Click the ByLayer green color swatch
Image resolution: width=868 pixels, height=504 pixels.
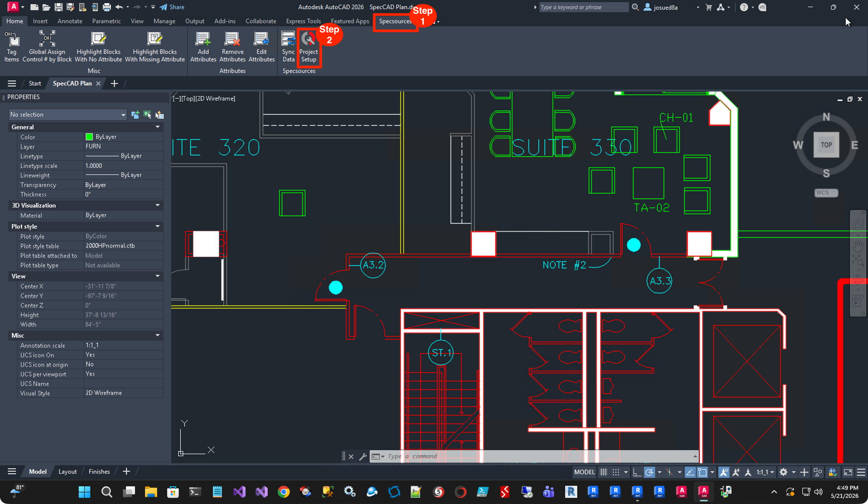89,137
